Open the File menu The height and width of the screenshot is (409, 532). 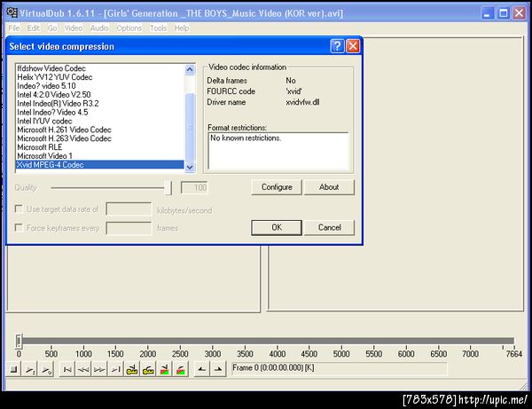click(14, 28)
